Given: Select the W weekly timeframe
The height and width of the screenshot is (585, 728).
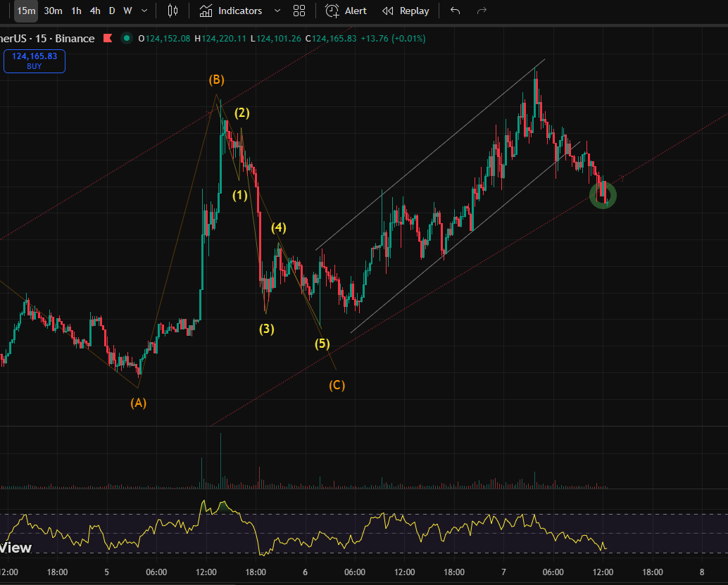Looking at the screenshot, I should [x=127, y=11].
